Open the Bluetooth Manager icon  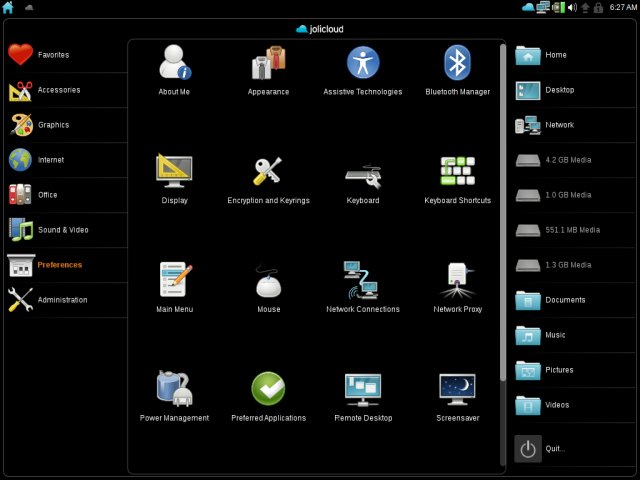[x=457, y=64]
